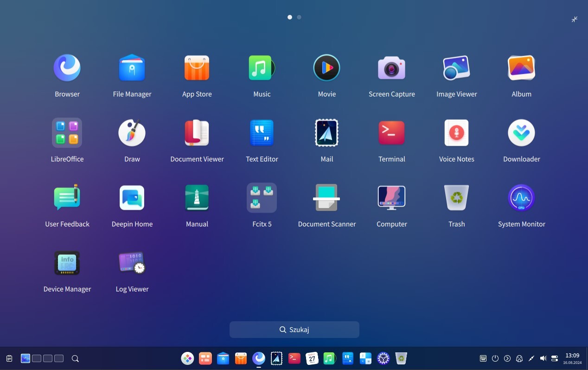Open the Calendar from the dock
588x370 pixels.
(x=312, y=358)
